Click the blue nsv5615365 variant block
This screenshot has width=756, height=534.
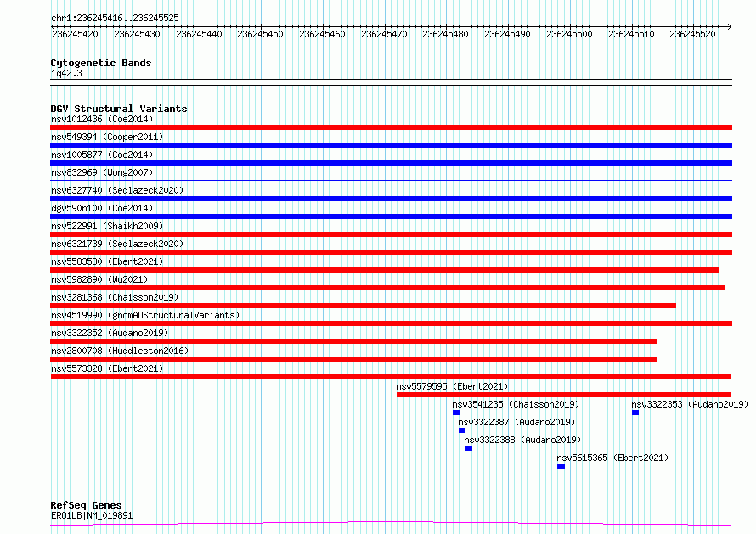(x=561, y=466)
